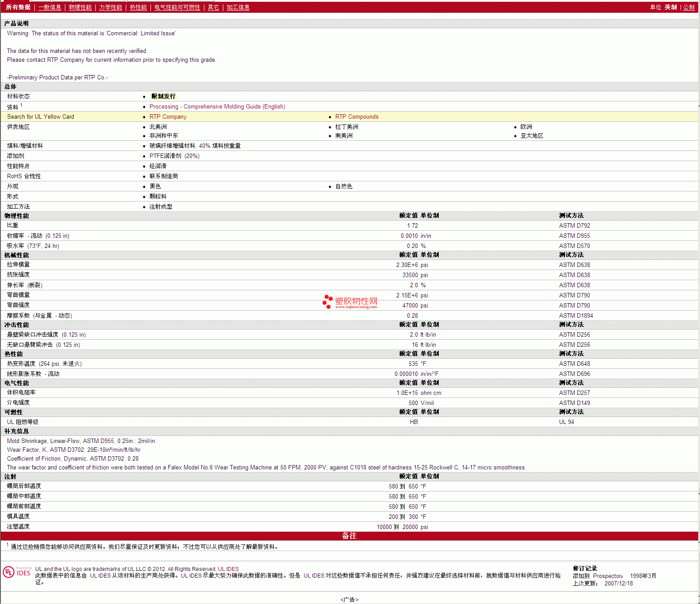
Task: Click the 注塑温度 row label
Action: [18, 527]
